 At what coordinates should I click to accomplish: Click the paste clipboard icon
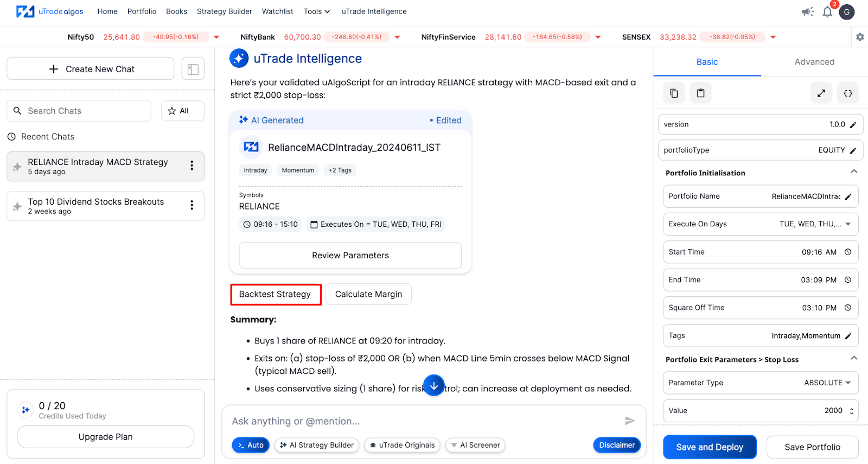[700, 93]
